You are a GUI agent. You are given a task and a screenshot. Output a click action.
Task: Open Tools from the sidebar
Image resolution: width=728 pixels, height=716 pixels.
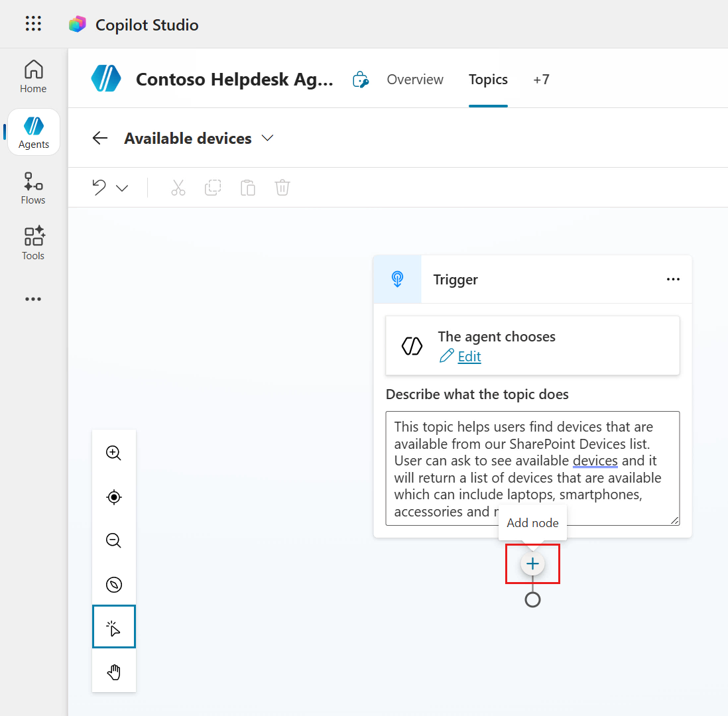tap(33, 243)
